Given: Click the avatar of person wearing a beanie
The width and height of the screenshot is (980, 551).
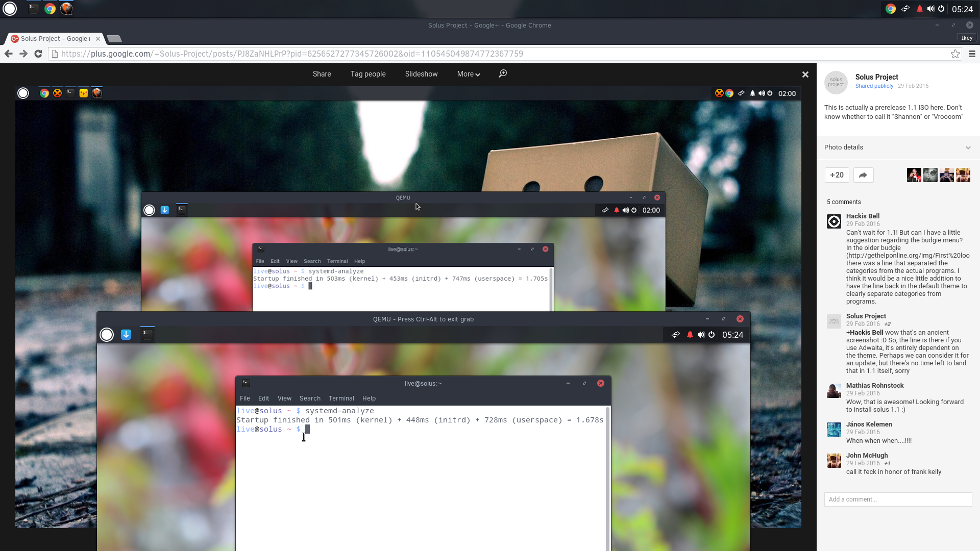Looking at the screenshot, I should [x=947, y=175].
